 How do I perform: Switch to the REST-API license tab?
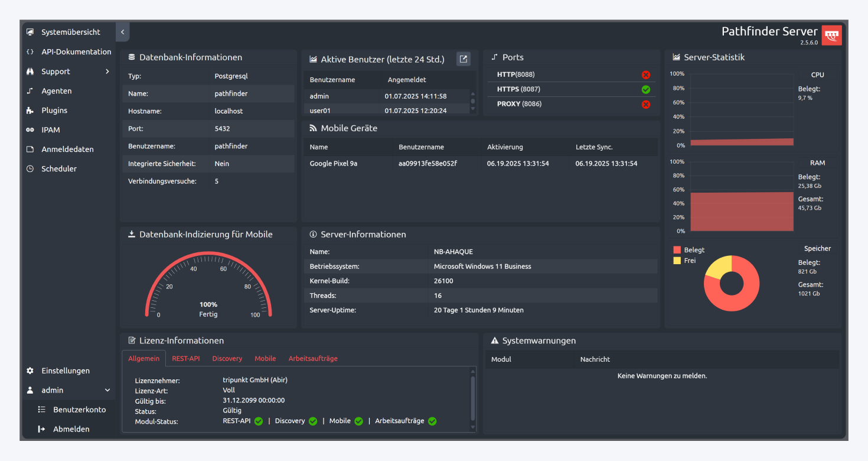click(185, 358)
